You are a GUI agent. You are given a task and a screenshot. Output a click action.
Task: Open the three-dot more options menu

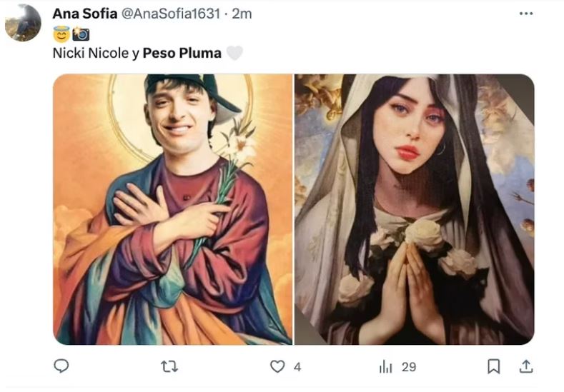click(x=526, y=14)
